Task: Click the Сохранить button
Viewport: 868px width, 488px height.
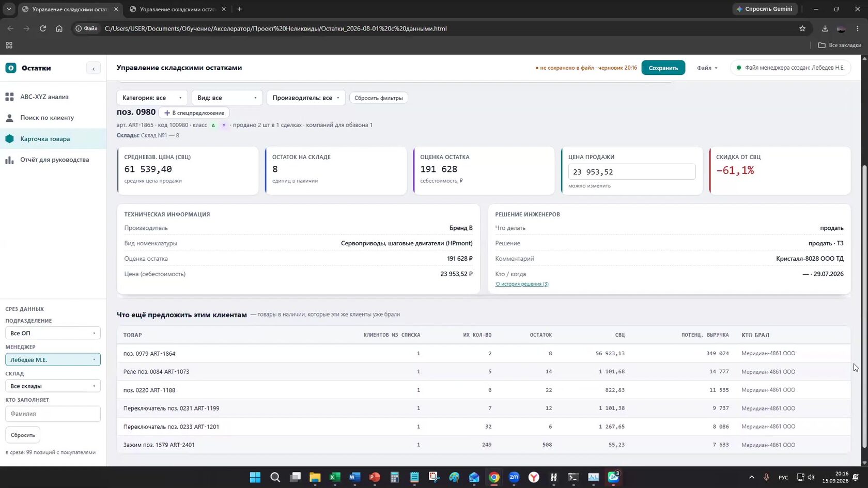Action: pyautogui.click(x=663, y=68)
